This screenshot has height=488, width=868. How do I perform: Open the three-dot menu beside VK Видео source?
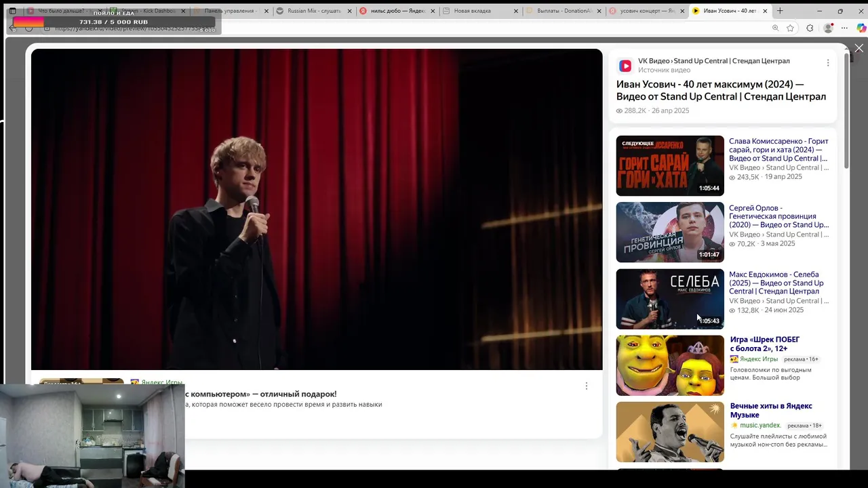tap(827, 63)
